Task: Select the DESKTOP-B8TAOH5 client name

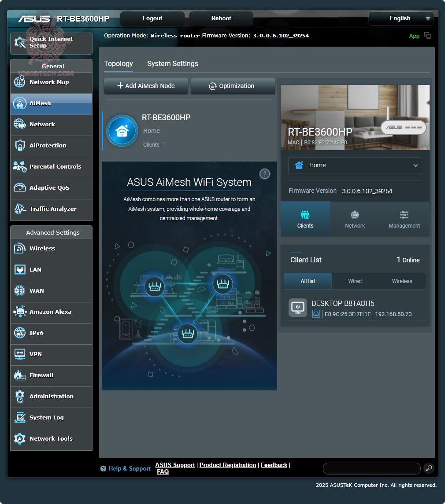Action: click(x=343, y=303)
